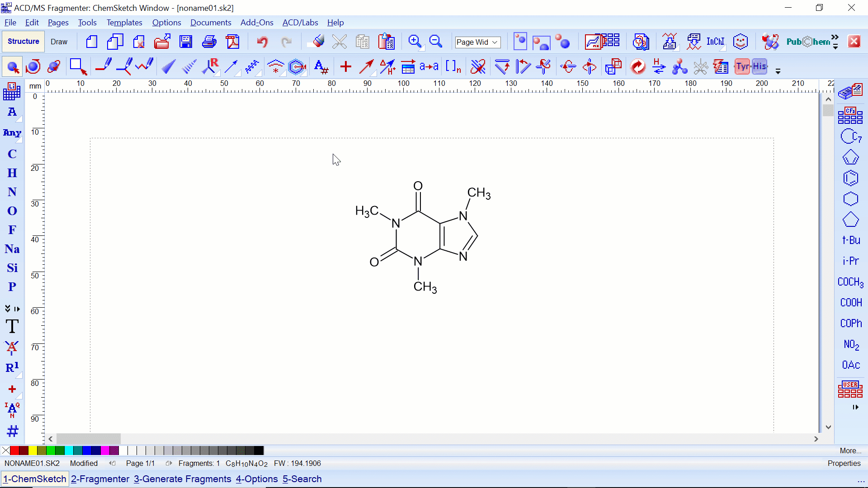
Task: Click the Save diskette icon
Action: coord(186,42)
